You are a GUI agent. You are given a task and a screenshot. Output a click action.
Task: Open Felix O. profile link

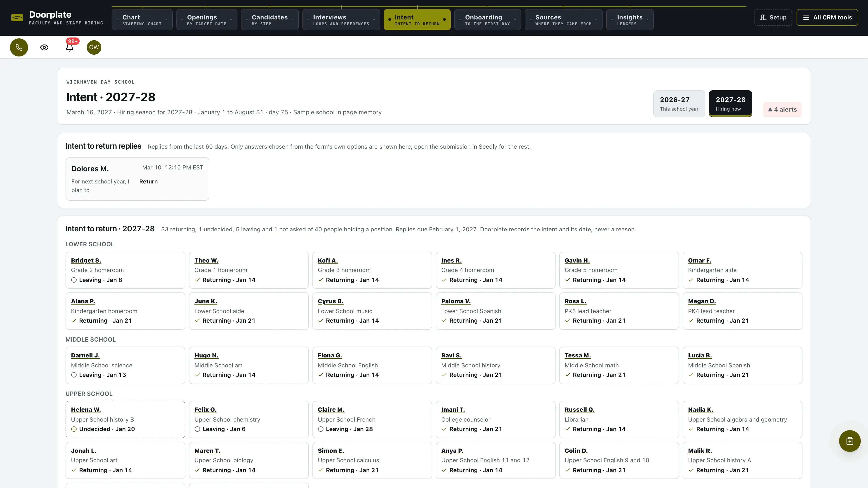[205, 410]
